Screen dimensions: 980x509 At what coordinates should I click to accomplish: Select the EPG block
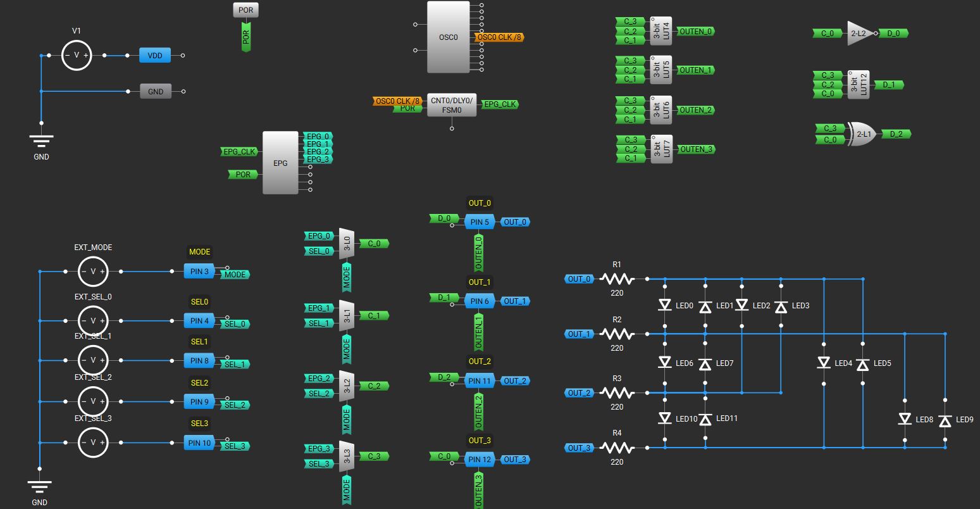[x=280, y=163]
